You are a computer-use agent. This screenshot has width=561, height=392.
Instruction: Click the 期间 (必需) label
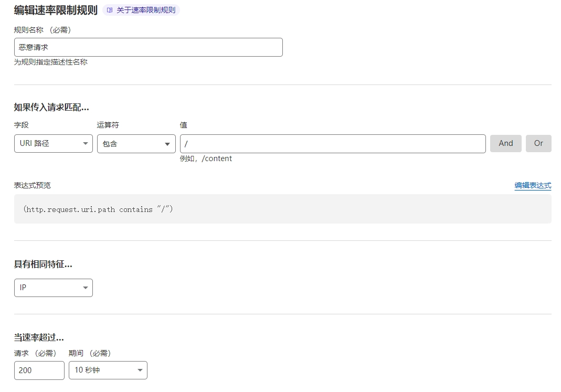(90, 353)
